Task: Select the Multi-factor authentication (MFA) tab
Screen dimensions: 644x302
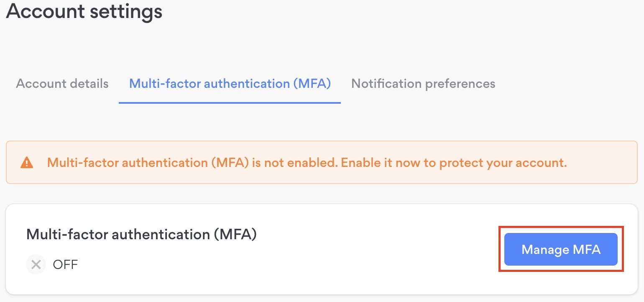Action: click(x=230, y=84)
